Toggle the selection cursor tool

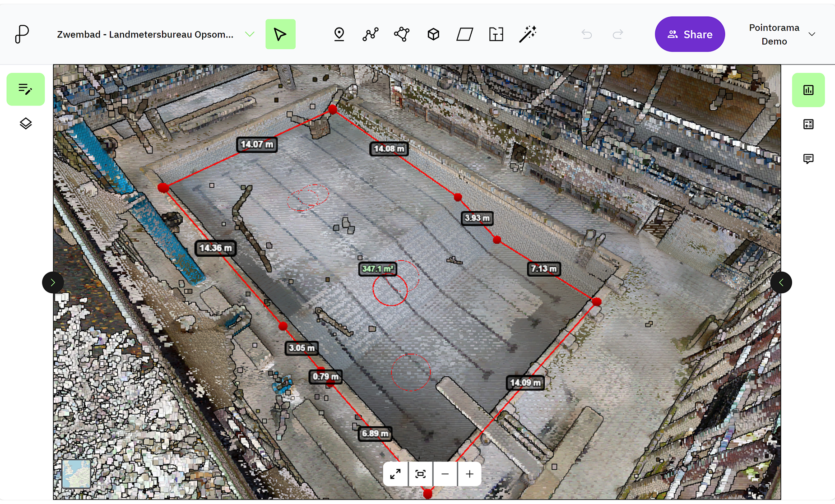(280, 34)
